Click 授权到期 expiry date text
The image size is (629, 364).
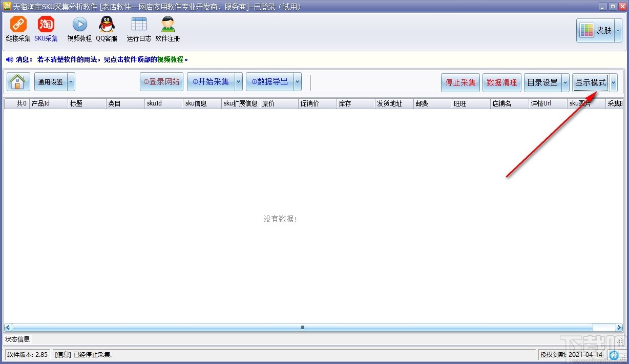click(572, 354)
